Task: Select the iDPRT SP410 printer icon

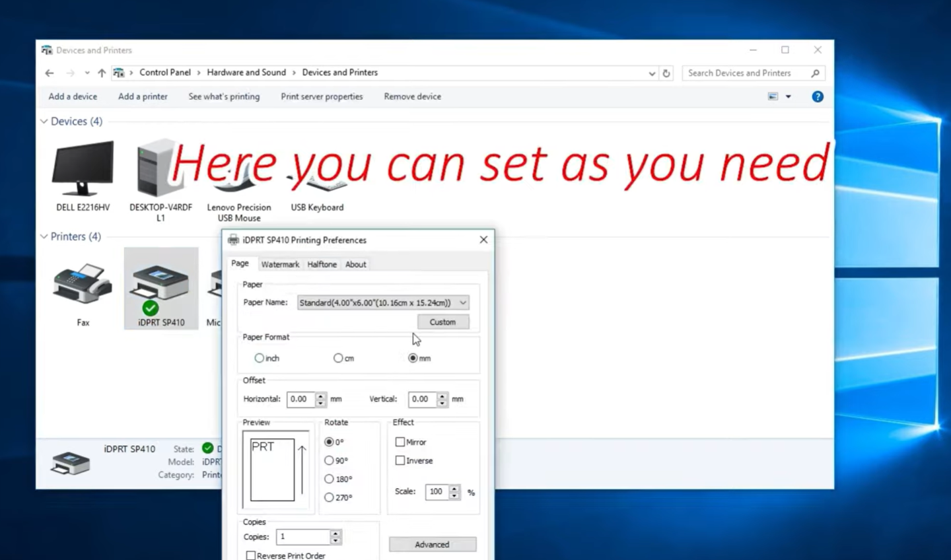Action: point(160,289)
